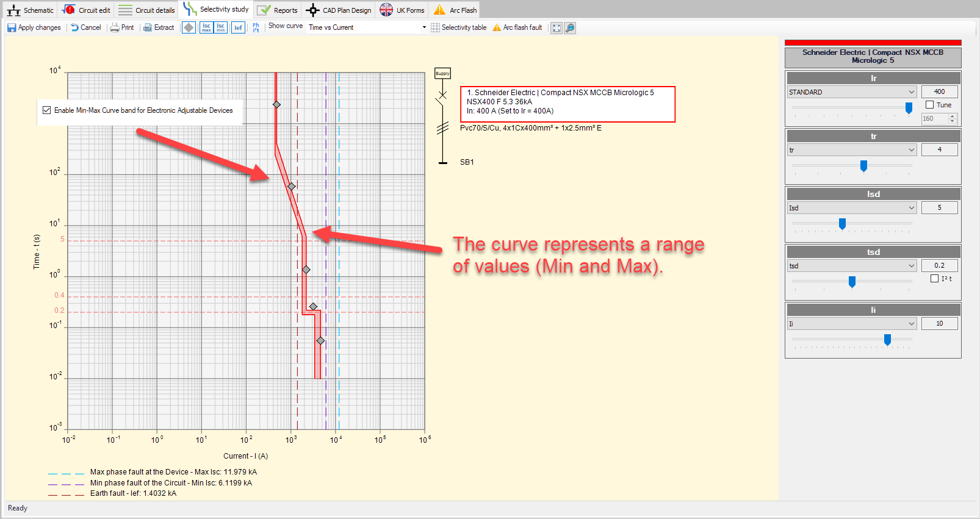Viewport: 980px width, 519px height.
Task: Toggle the Isc min line icon
Action: [221, 27]
